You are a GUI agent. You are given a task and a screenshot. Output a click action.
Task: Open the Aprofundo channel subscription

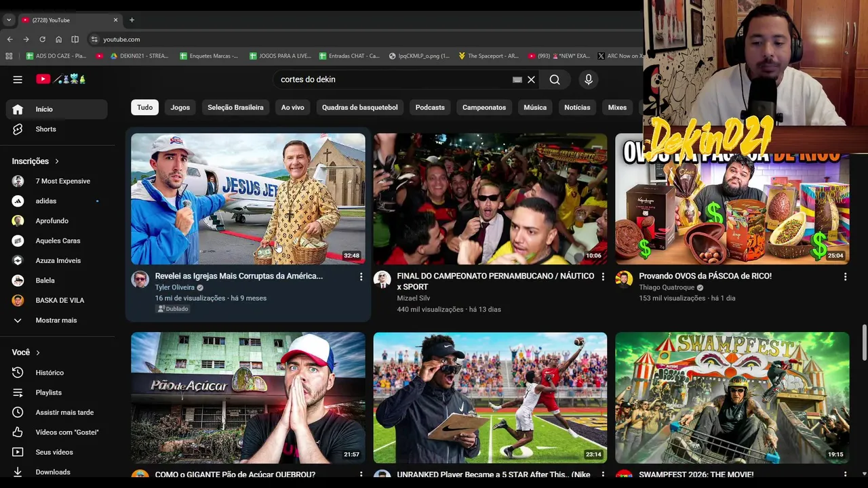(56, 221)
